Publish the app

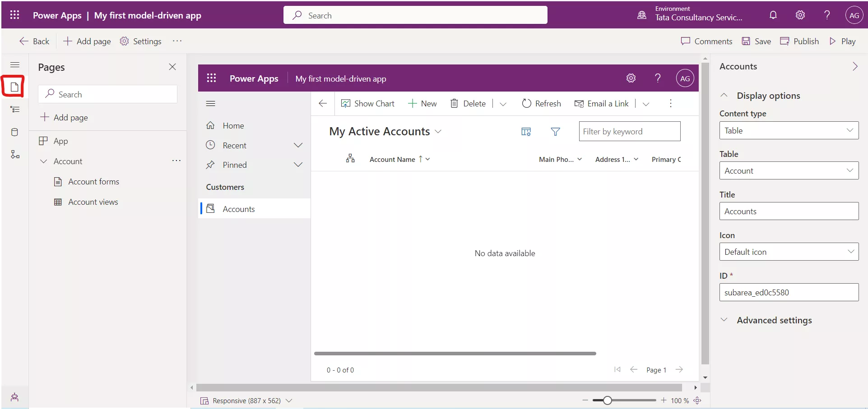[799, 41]
